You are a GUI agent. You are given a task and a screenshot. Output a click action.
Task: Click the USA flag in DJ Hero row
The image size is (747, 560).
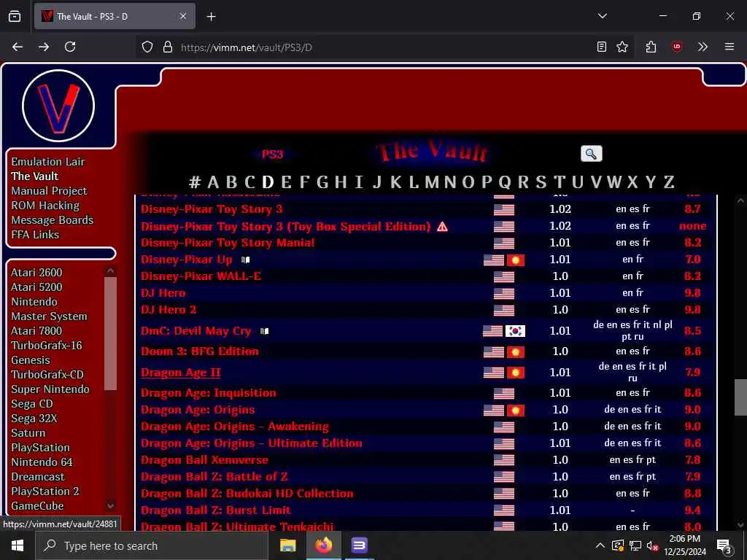pyautogui.click(x=503, y=293)
